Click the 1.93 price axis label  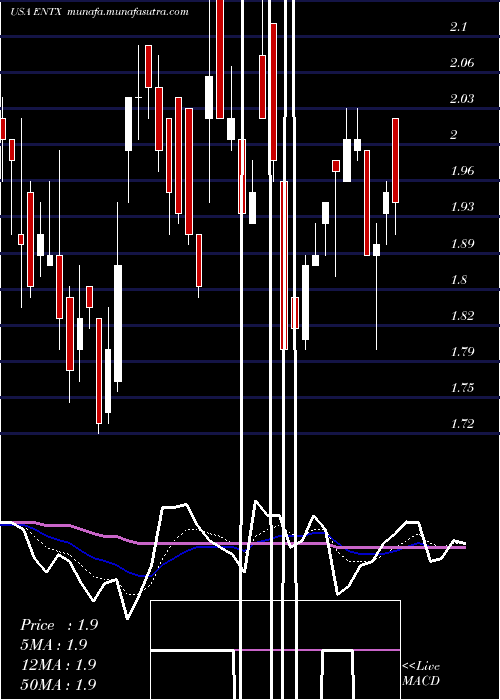pos(462,207)
